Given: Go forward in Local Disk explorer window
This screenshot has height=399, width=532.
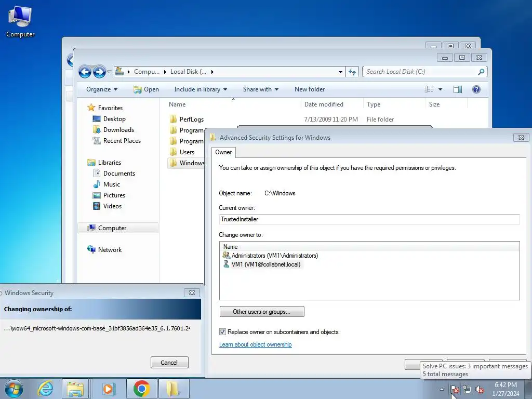Looking at the screenshot, I should tap(99, 72).
